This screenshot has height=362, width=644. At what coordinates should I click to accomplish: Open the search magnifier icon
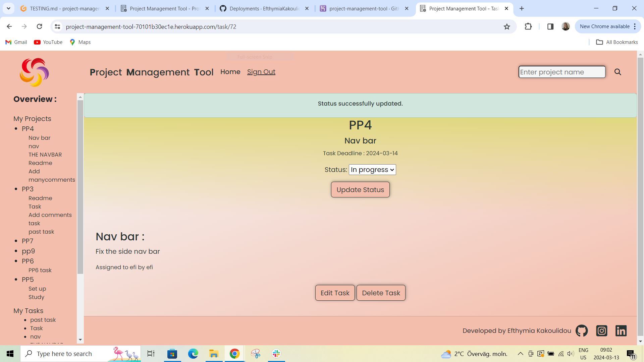(x=618, y=72)
